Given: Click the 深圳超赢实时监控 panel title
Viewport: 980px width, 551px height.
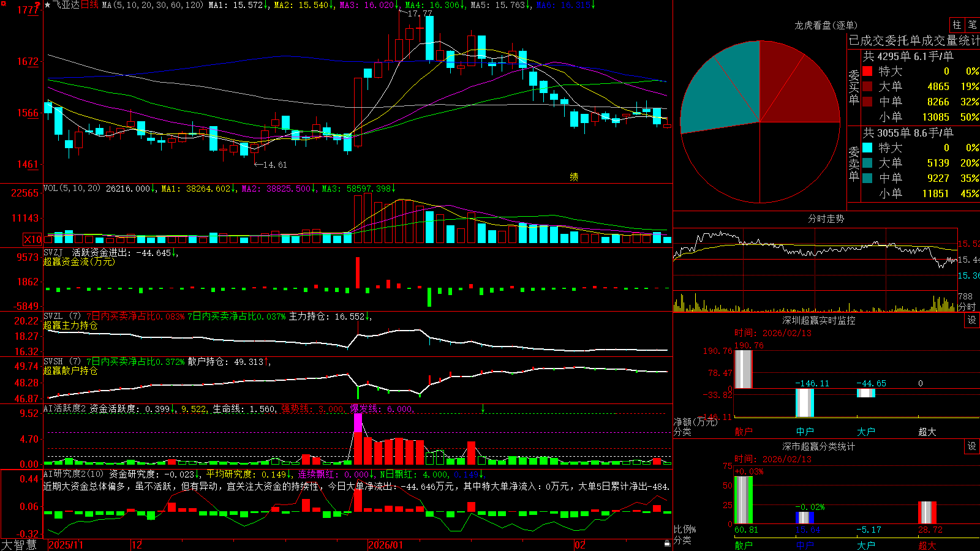Looking at the screenshot, I should [x=818, y=320].
